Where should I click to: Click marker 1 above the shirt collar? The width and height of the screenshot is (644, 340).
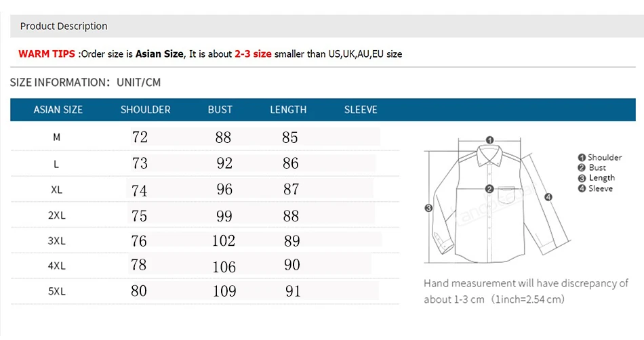[x=489, y=140]
